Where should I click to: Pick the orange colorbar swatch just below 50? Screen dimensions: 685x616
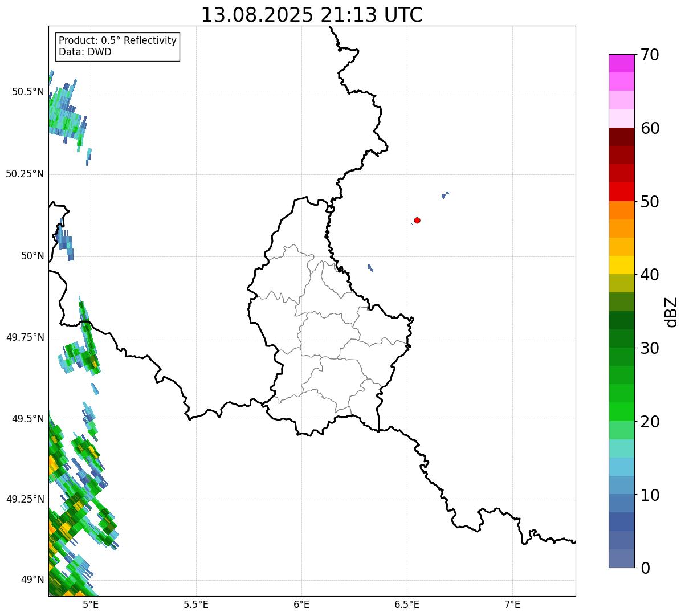[x=622, y=210]
